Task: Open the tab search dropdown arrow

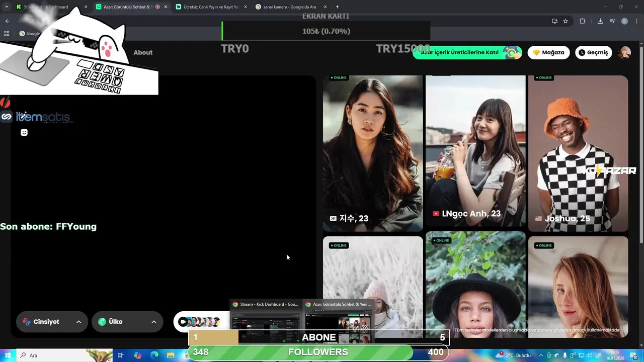Action: click(x=7, y=7)
